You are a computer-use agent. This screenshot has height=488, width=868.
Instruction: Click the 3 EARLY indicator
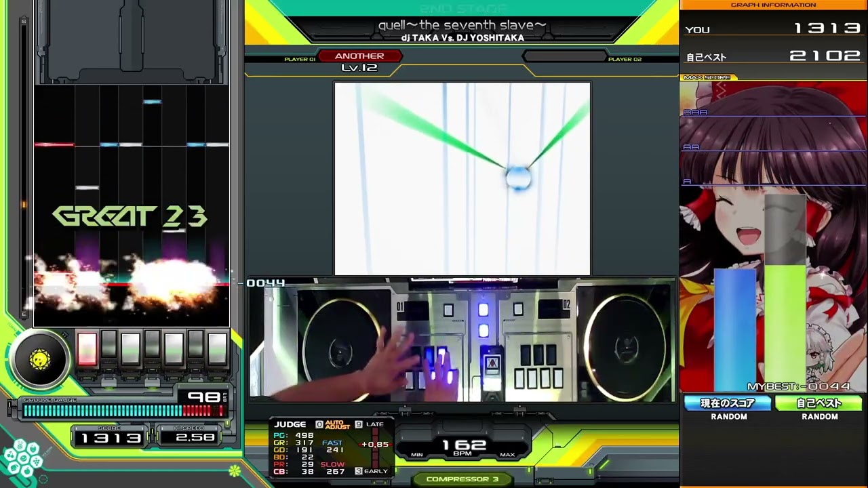(x=372, y=471)
